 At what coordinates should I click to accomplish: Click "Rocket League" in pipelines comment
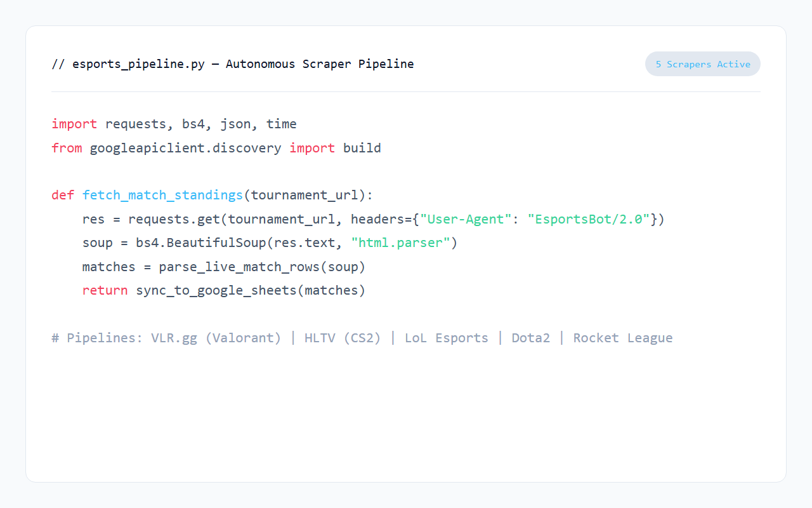coord(623,338)
